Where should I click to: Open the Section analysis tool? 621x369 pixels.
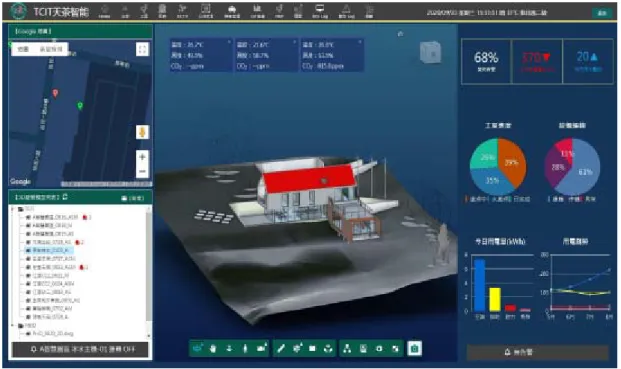[297, 348]
